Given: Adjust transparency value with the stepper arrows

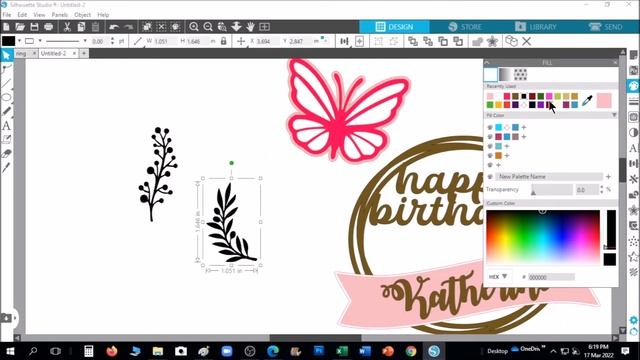Looking at the screenshot, I should pos(602,189).
